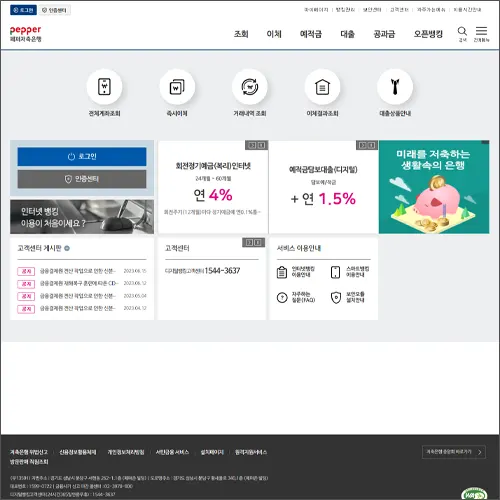Viewport: 500px width, 500px height.
Task: Open the notice dated 2023.06.15
Action: click(82, 271)
